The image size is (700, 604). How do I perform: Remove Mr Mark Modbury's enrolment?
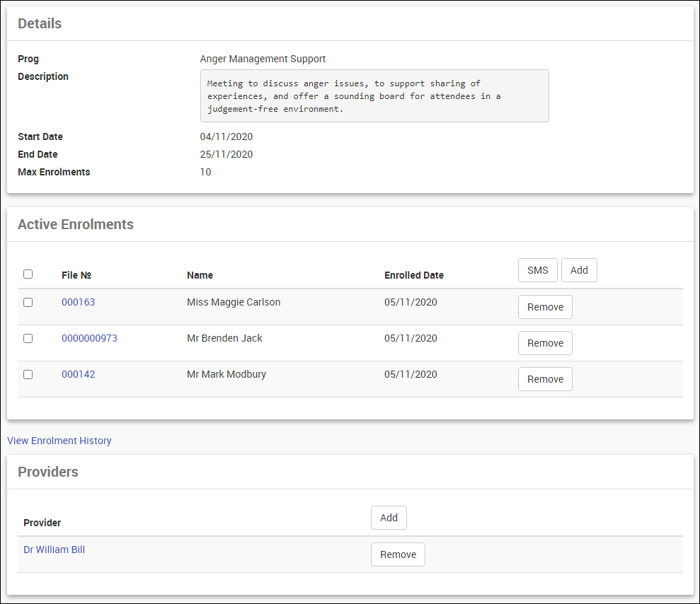click(x=545, y=379)
